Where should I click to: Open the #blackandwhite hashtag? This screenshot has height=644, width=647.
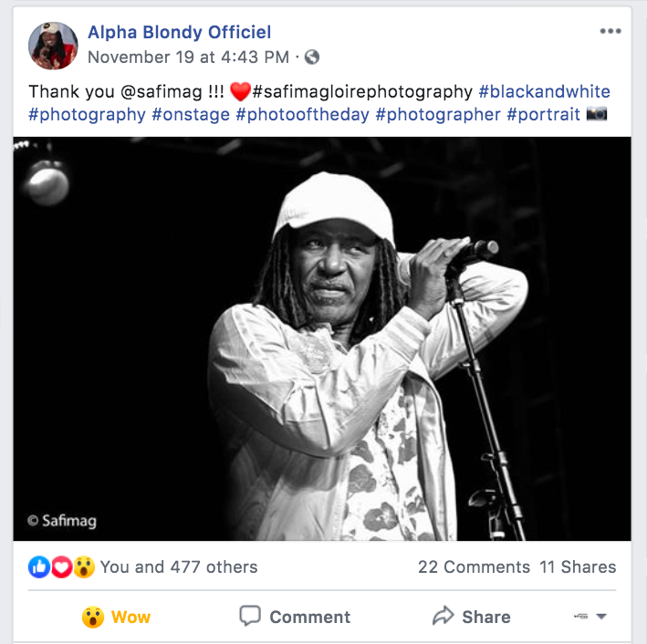pyautogui.click(x=544, y=91)
